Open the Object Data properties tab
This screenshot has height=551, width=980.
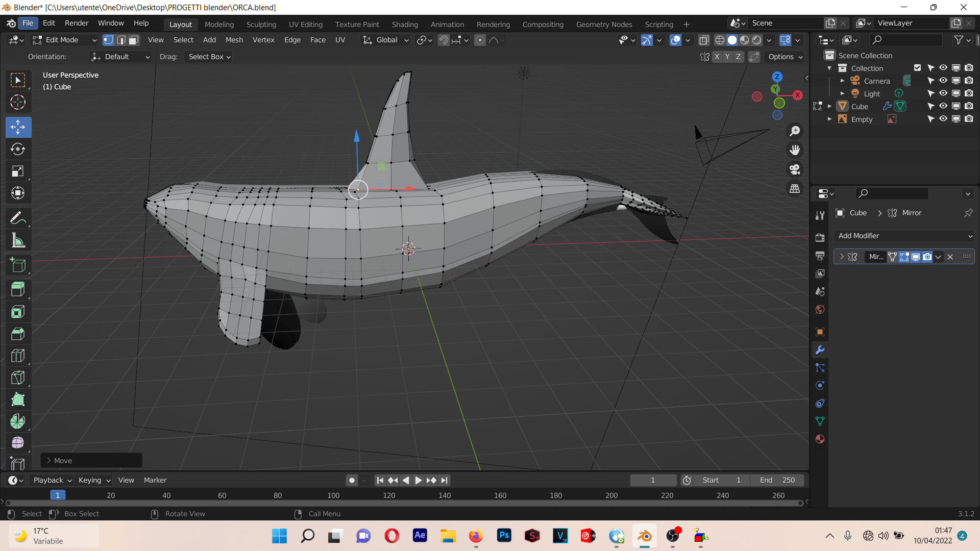click(820, 421)
